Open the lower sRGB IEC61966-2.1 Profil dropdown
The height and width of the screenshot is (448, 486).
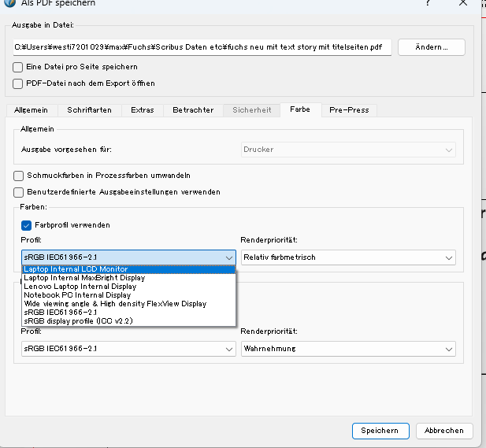(x=129, y=348)
